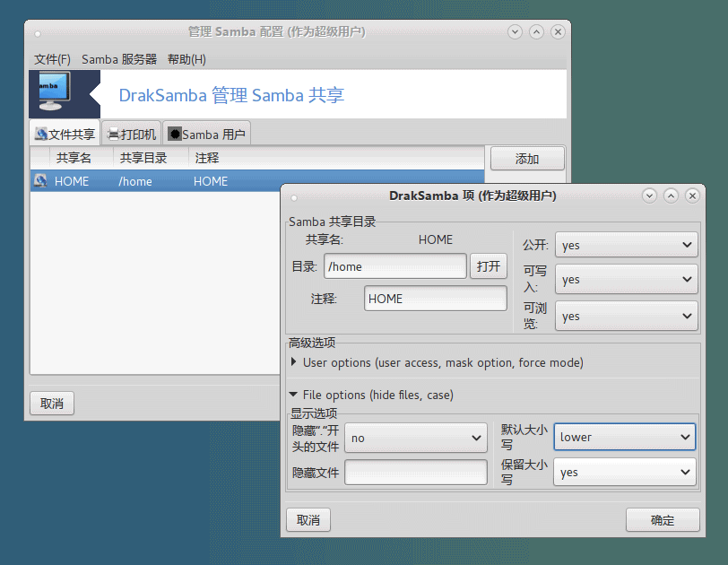Image resolution: width=728 pixels, height=565 pixels.
Task: Sort by the 共享目录 column header
Action: (x=151, y=158)
